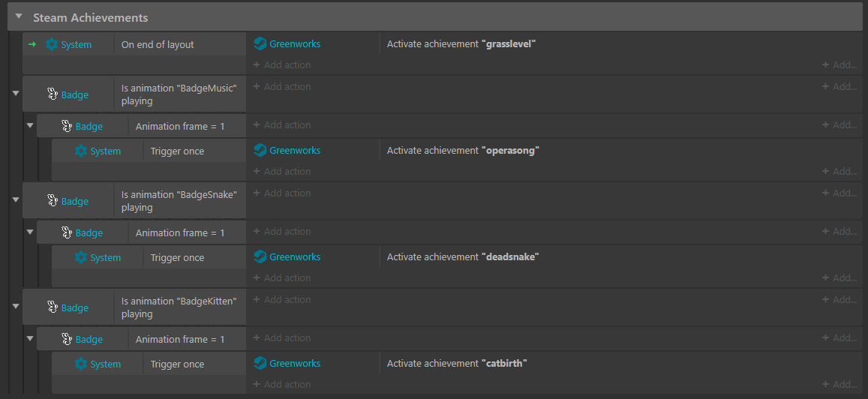Select the "Trigger once" condition in the catbirth row
This screenshot has width=868, height=399.
[x=177, y=364]
